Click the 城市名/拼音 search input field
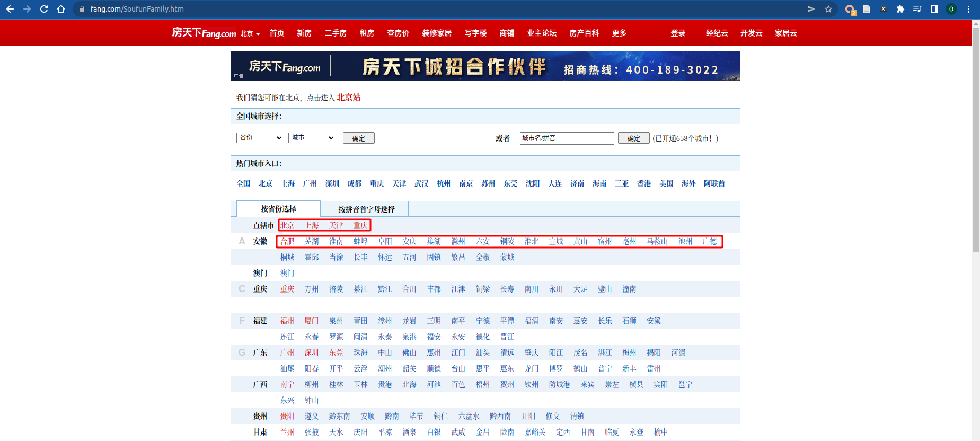Viewport: 980px width, 441px height. coord(567,138)
